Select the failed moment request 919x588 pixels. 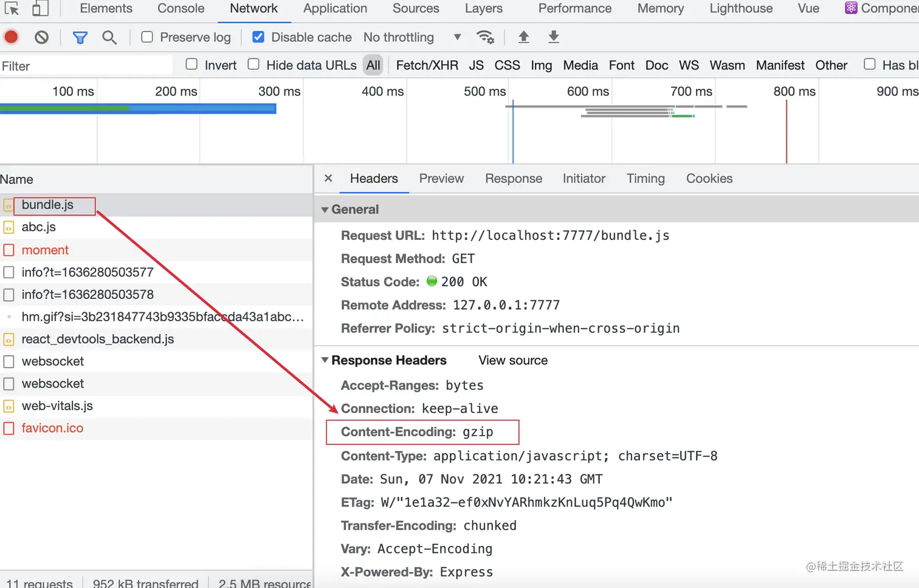click(156, 250)
